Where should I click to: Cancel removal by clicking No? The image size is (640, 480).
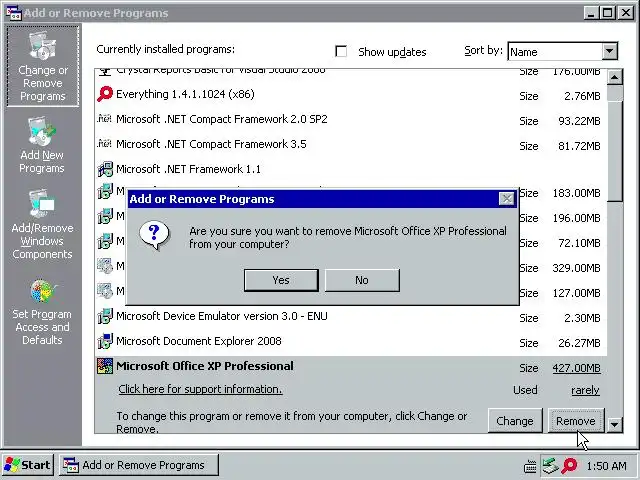tap(362, 280)
